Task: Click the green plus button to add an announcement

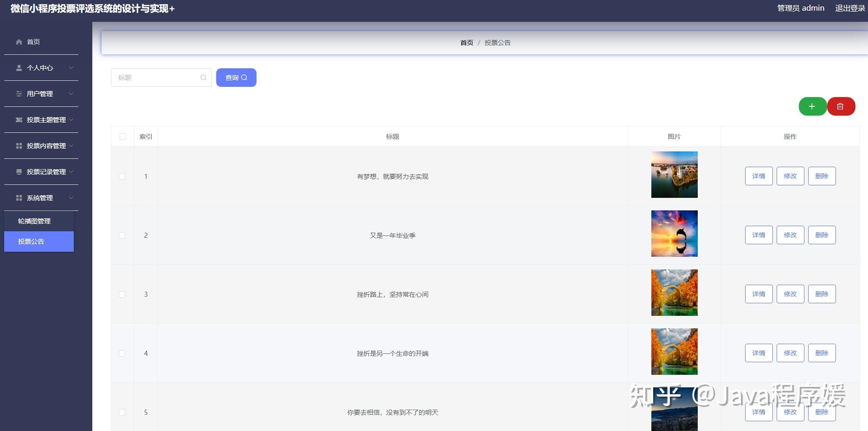Action: point(812,106)
